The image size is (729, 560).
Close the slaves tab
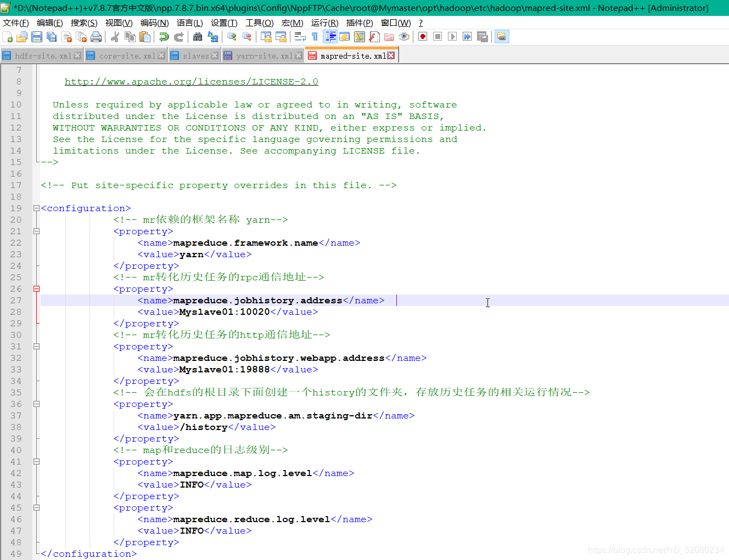click(x=215, y=55)
